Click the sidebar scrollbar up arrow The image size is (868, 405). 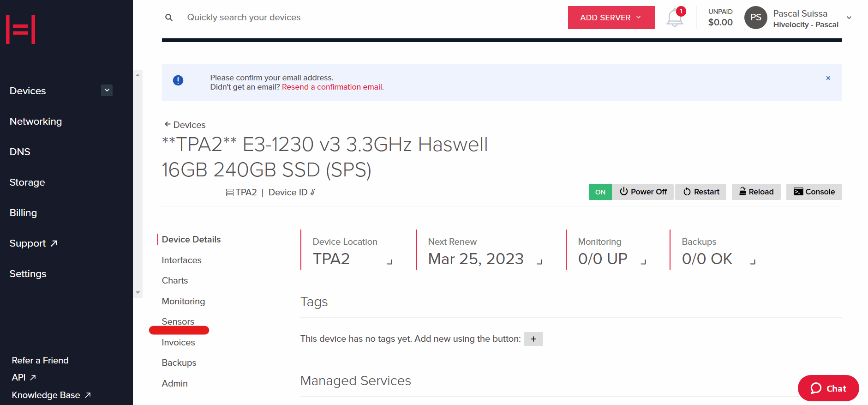[x=138, y=75]
